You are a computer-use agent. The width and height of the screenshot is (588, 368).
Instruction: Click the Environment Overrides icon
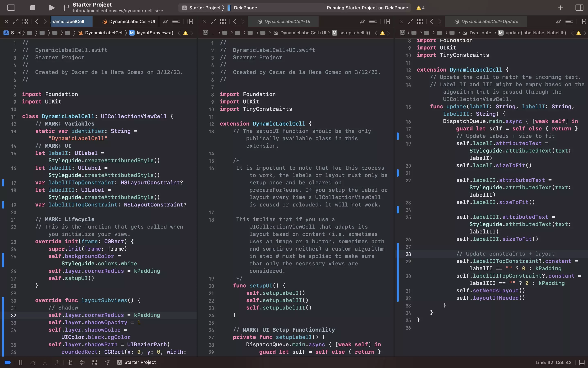[x=95, y=362]
